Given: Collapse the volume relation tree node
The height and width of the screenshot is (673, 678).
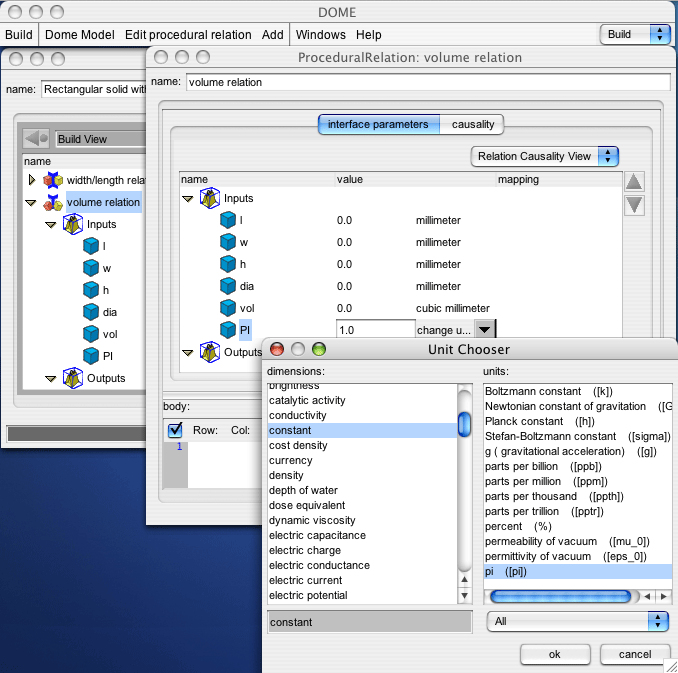Looking at the screenshot, I should coord(31,202).
